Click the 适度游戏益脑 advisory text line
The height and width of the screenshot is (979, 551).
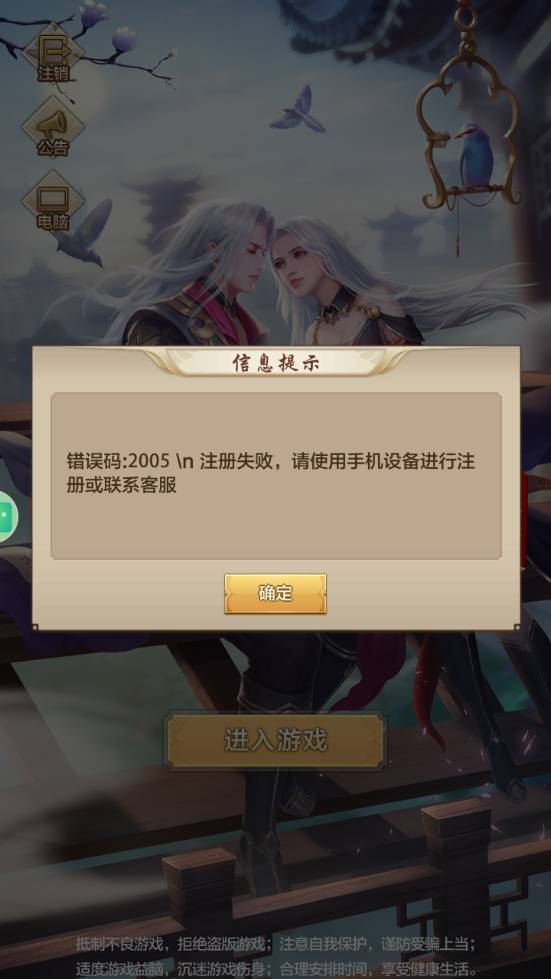click(276, 969)
